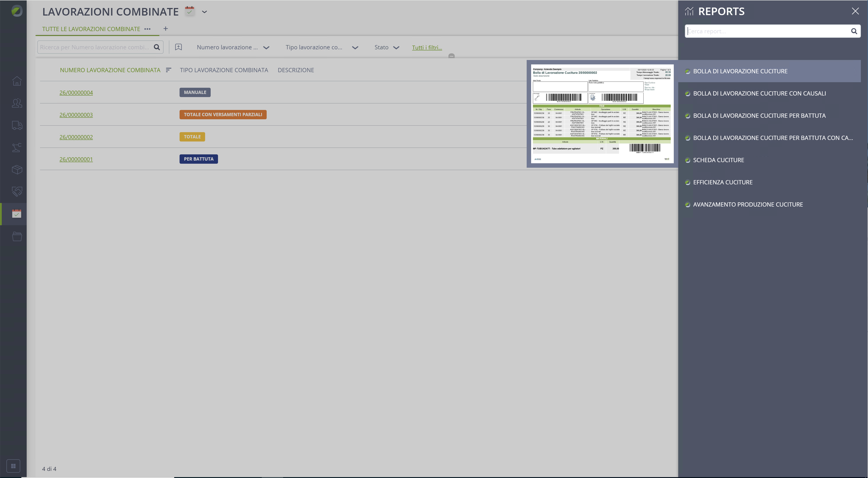Open the warehouse box sidebar icon
Screen dimensions: 868x478
17,169
